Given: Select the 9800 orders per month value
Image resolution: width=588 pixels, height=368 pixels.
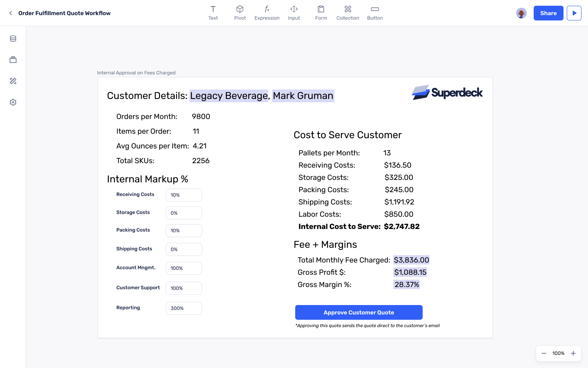Looking at the screenshot, I should (x=201, y=117).
